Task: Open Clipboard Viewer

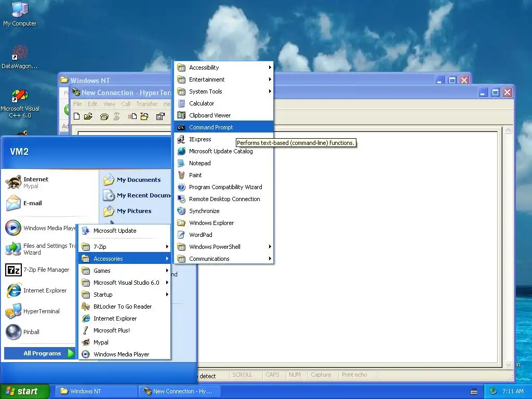Action: point(223,115)
